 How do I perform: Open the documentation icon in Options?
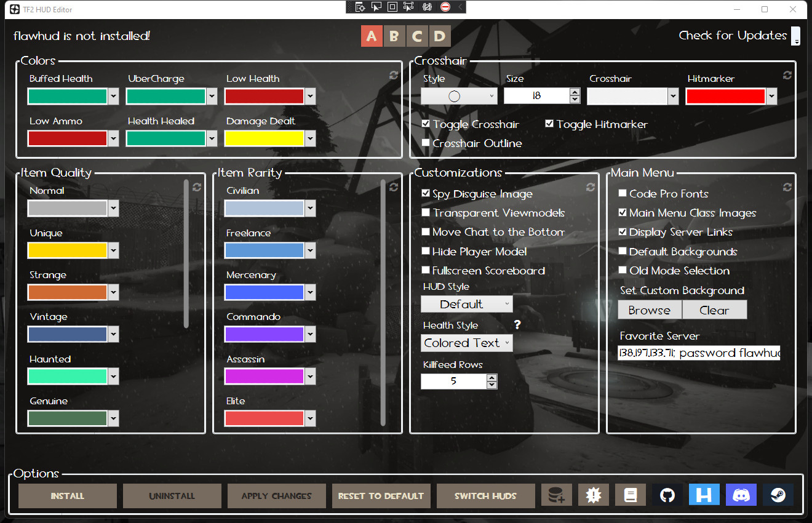tap(630, 494)
